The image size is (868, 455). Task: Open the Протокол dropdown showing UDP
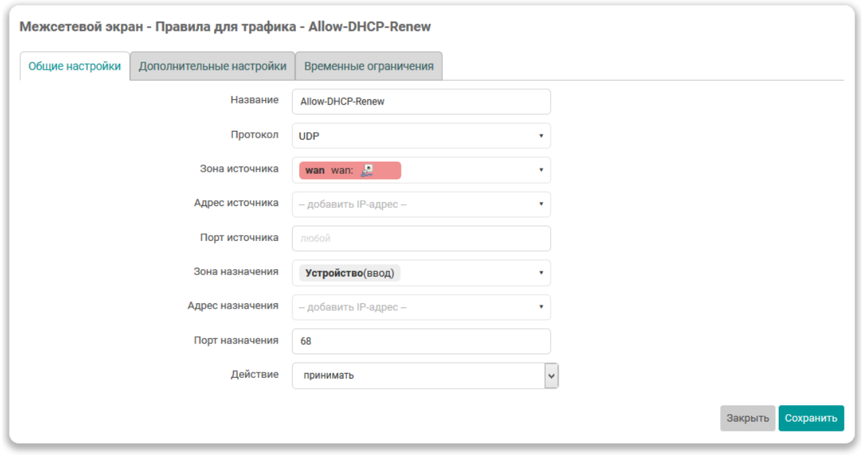click(421, 136)
